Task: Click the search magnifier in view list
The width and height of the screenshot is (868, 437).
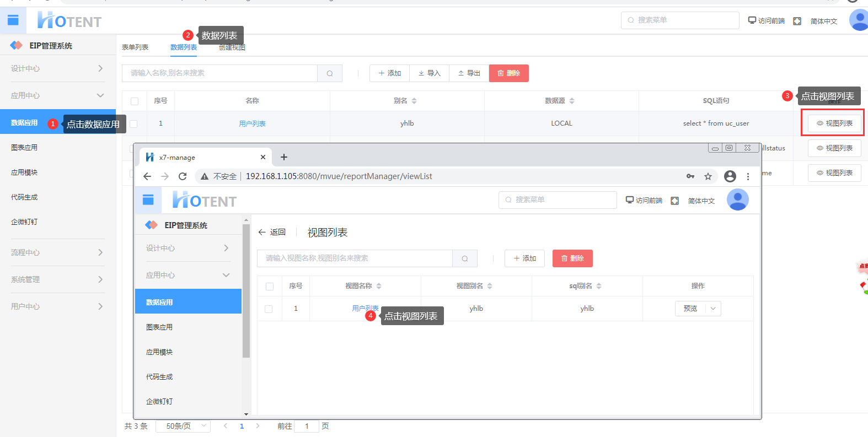Action: tap(465, 258)
